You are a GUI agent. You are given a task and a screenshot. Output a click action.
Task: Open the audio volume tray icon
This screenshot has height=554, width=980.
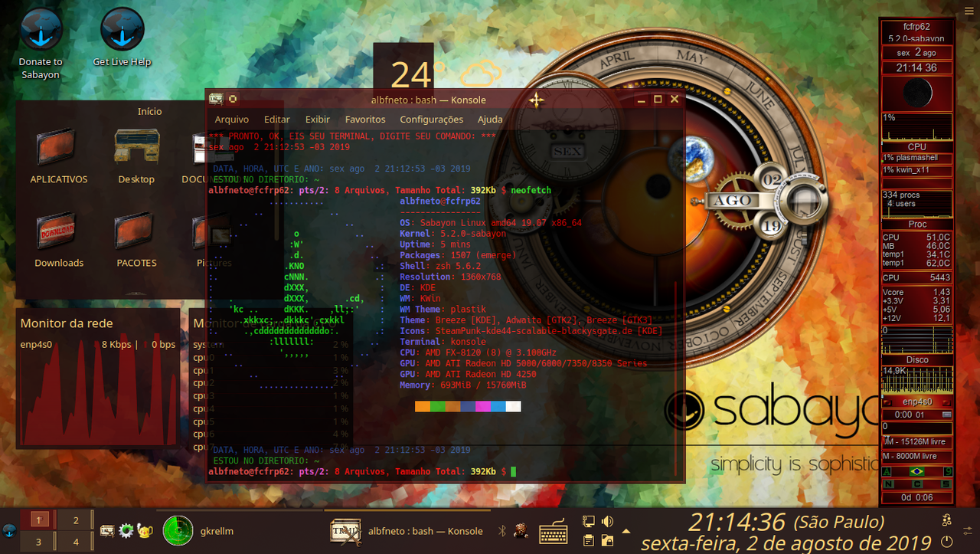(608, 522)
